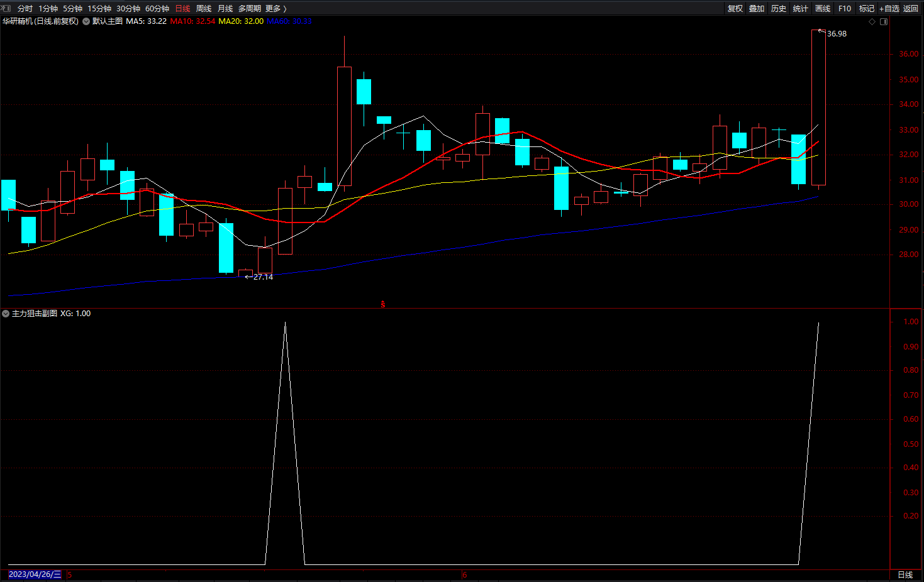The image size is (924, 582).
Task: Click the latest tall red candlestick
Action: click(x=818, y=107)
